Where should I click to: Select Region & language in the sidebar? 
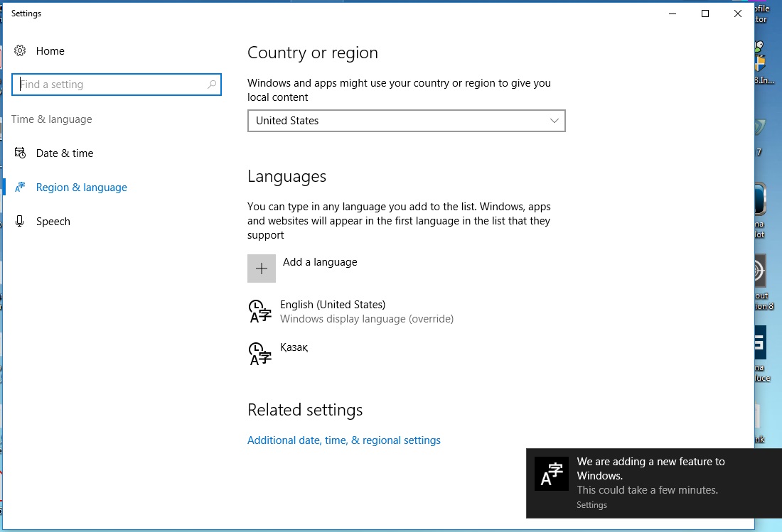point(81,188)
